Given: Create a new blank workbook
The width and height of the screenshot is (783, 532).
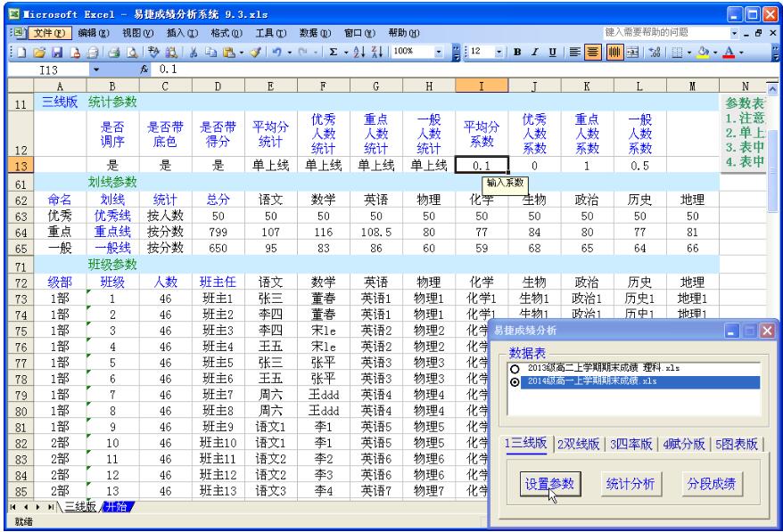Looking at the screenshot, I should pos(21,52).
